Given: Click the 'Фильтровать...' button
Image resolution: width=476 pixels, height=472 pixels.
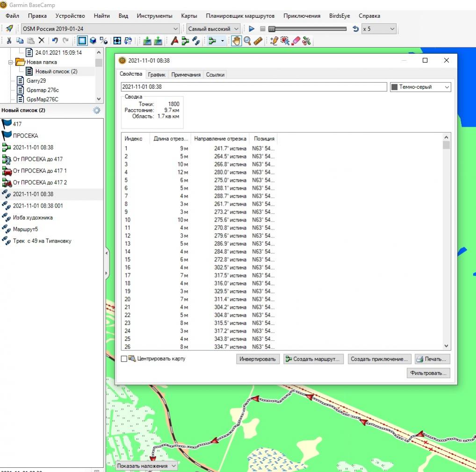Looking at the screenshot, I should (x=429, y=373).
